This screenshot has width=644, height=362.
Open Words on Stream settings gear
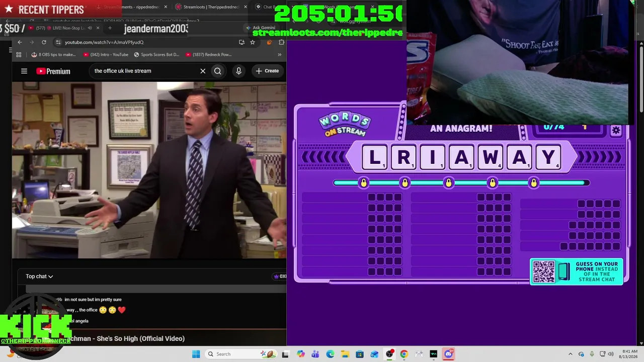[x=616, y=131]
